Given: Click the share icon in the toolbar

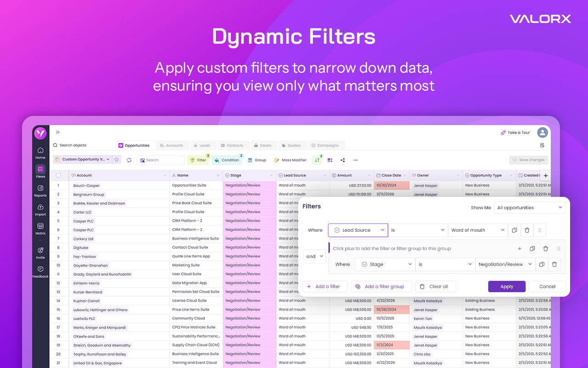Looking at the screenshot, I should (342, 160).
